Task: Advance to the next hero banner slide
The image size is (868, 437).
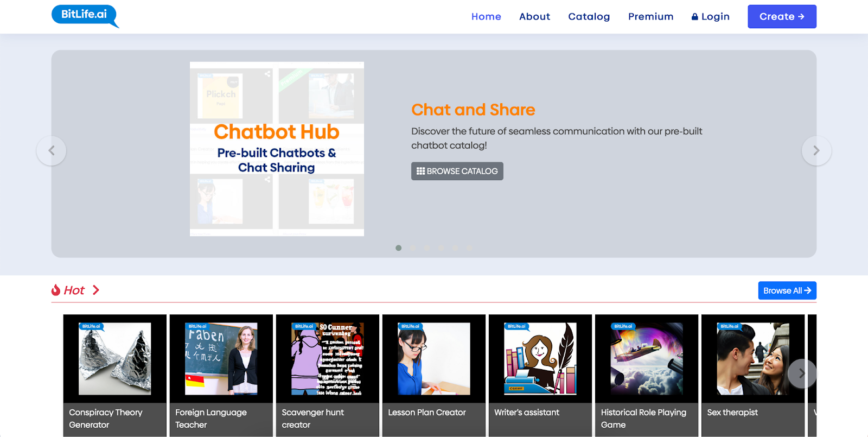Action: point(816,150)
